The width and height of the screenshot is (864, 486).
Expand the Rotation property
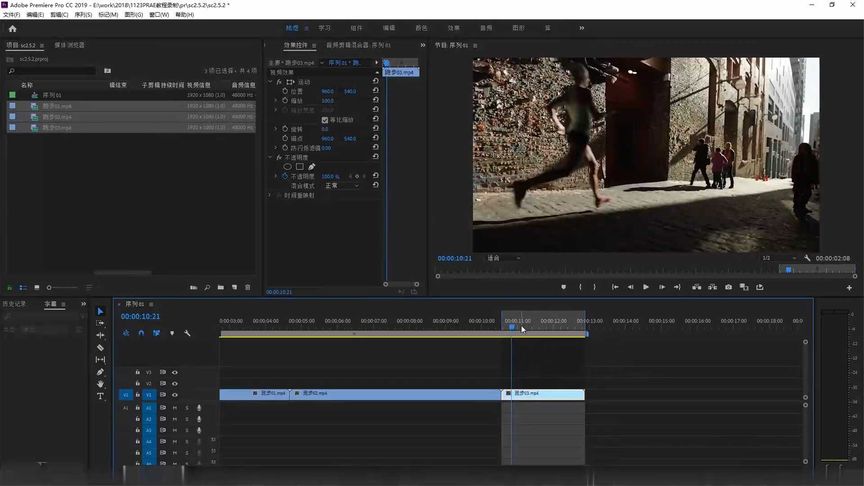coord(276,128)
